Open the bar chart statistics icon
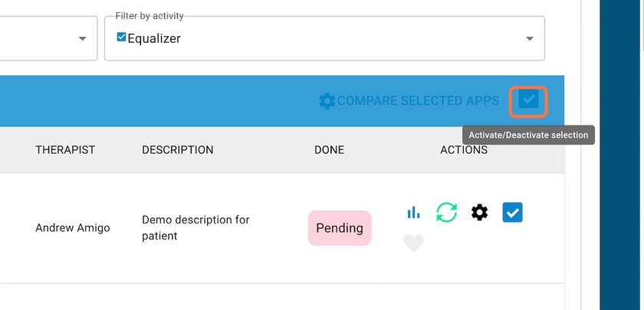The height and width of the screenshot is (310, 644). point(413,213)
